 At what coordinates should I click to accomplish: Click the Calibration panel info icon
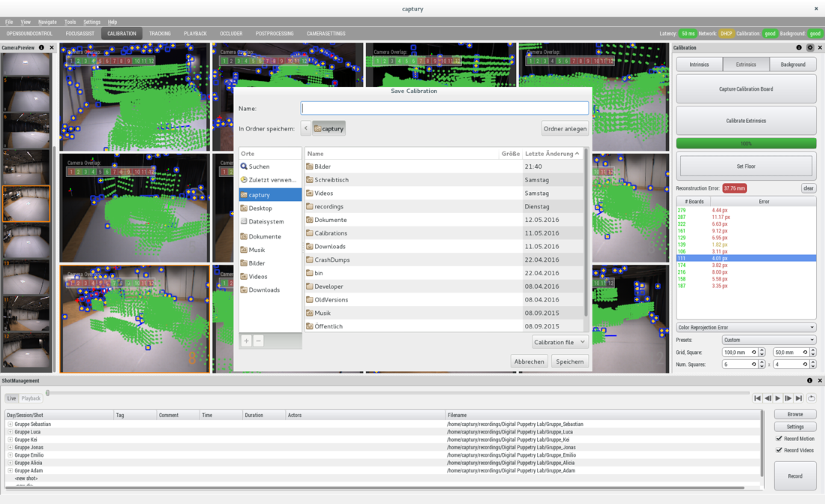click(x=799, y=47)
